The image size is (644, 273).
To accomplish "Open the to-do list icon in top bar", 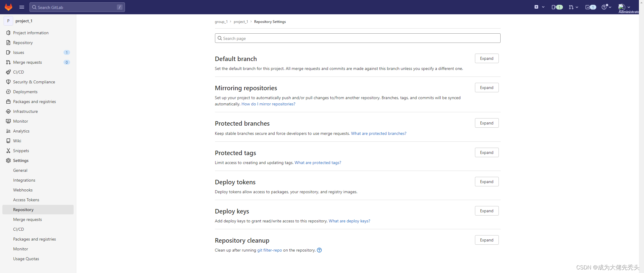I will click(591, 7).
